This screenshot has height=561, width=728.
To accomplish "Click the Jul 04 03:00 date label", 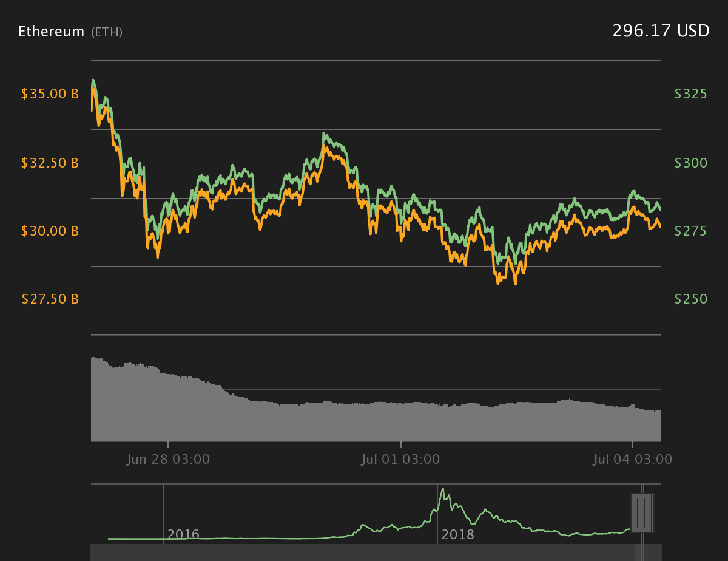I will (633, 460).
